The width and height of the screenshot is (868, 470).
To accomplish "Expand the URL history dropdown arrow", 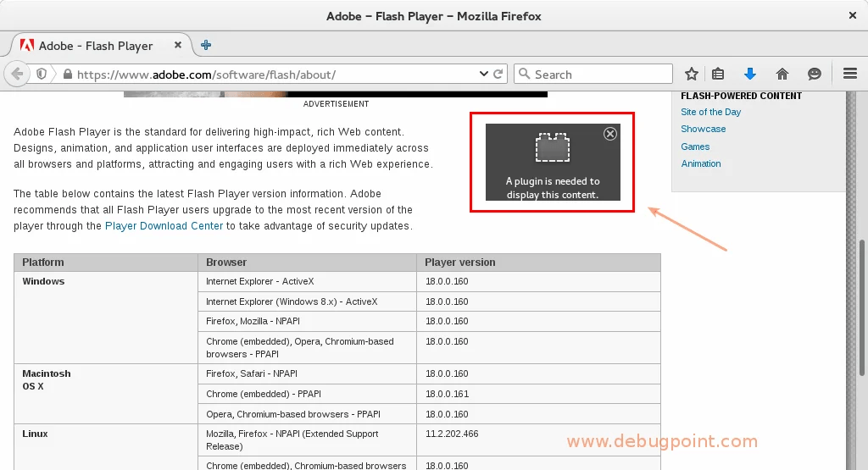I will click(x=484, y=74).
